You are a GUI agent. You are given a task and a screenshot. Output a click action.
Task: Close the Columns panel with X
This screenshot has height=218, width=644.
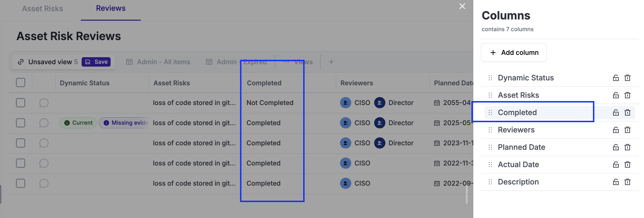(x=462, y=6)
